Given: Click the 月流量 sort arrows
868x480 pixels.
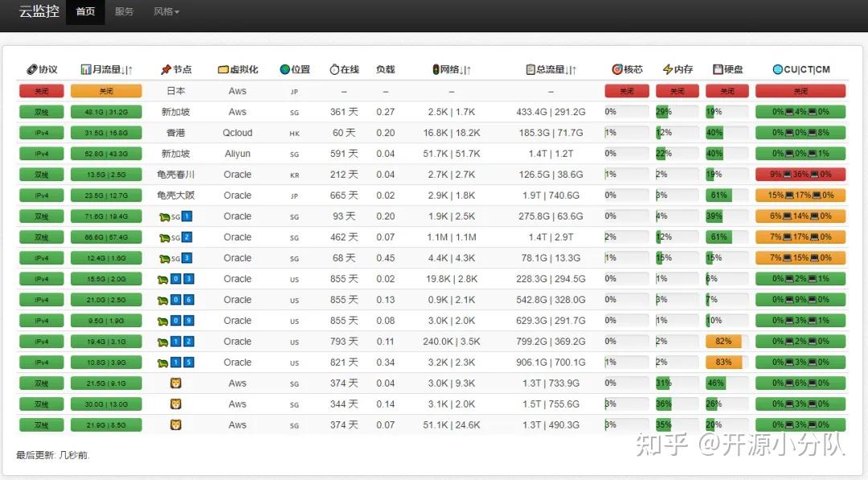Looking at the screenshot, I should [x=129, y=69].
